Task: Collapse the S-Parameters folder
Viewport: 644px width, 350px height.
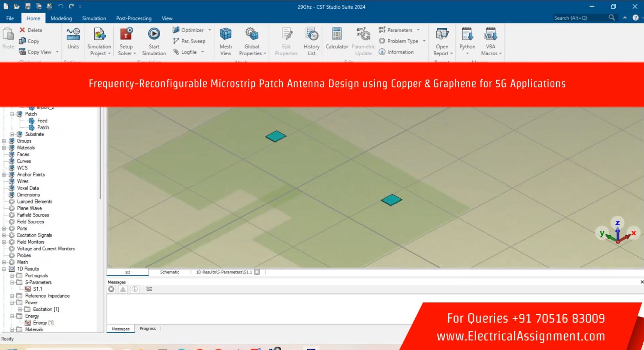Action: pos(12,283)
